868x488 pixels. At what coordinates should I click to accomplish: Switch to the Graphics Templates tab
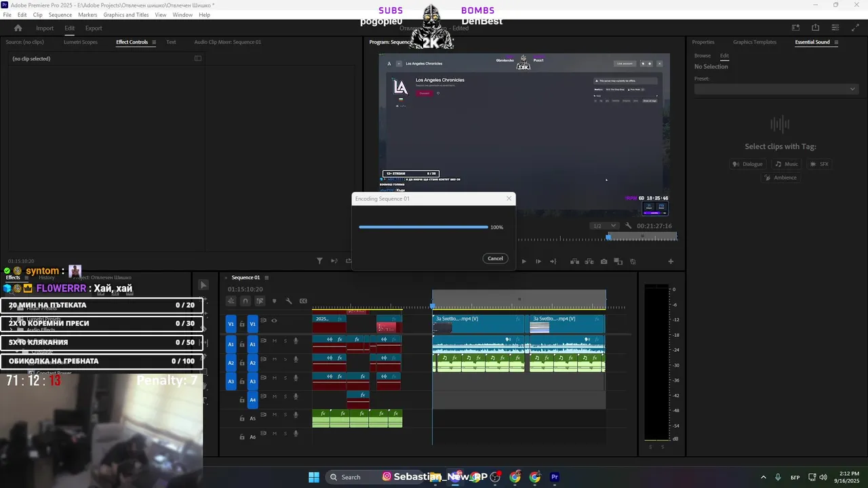click(755, 42)
